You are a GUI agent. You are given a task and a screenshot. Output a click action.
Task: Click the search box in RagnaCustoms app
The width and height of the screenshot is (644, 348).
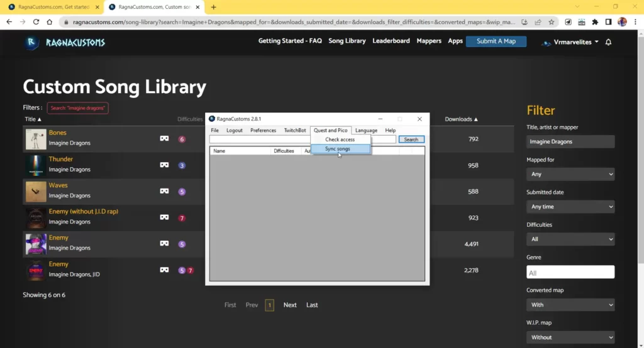pyautogui.click(x=303, y=139)
